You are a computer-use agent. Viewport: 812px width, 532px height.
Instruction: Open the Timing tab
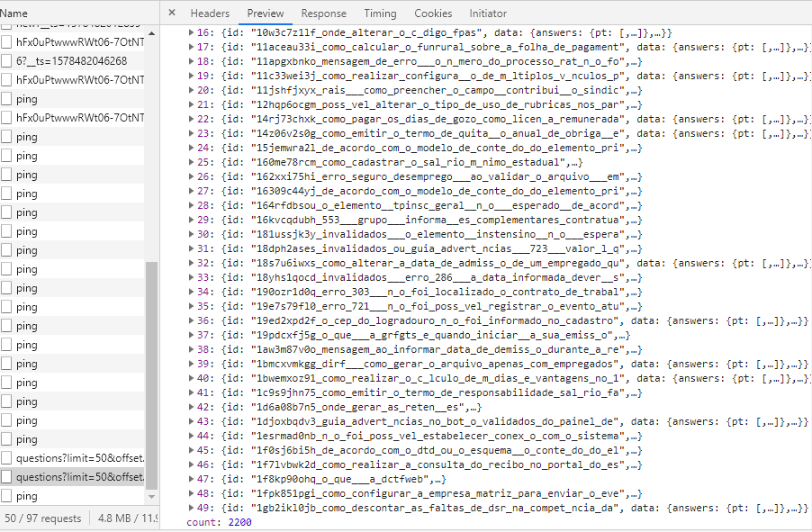point(380,13)
